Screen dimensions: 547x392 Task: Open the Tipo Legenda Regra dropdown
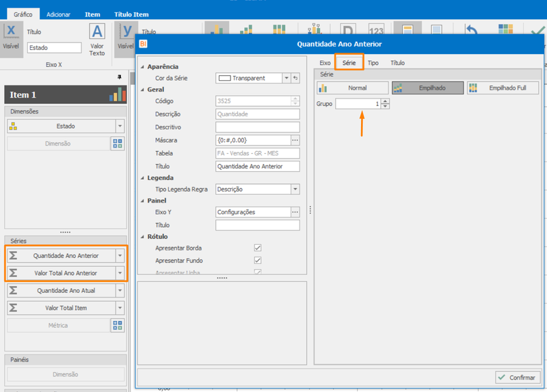click(295, 190)
